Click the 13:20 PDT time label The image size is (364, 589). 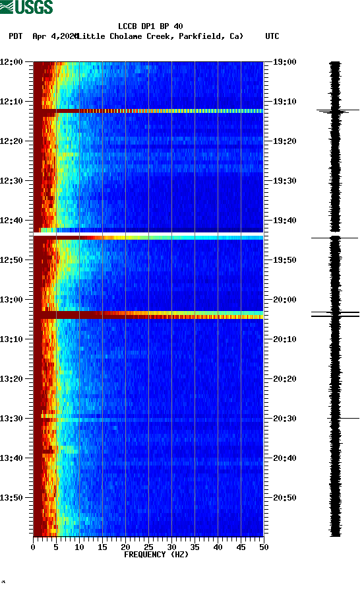pos(11,379)
